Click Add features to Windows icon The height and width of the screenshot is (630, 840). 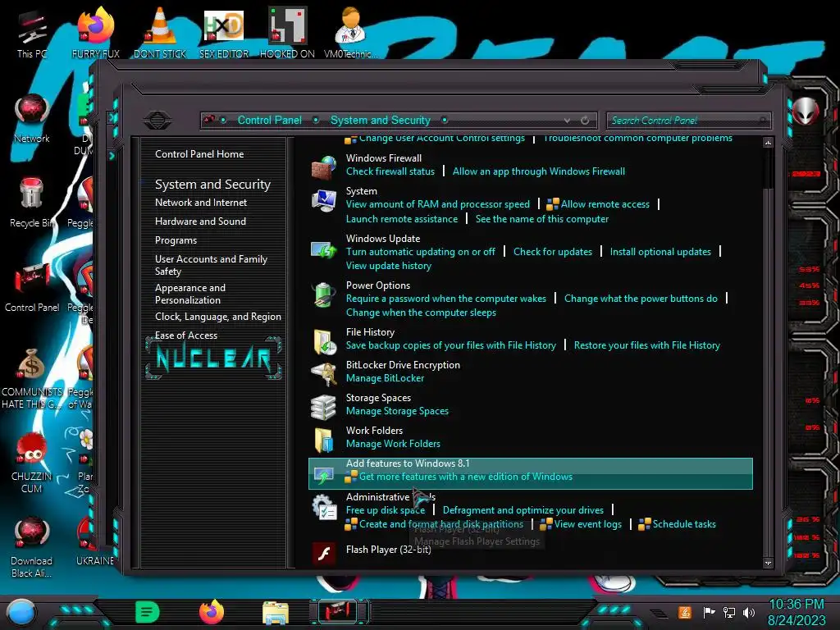pyautogui.click(x=323, y=473)
